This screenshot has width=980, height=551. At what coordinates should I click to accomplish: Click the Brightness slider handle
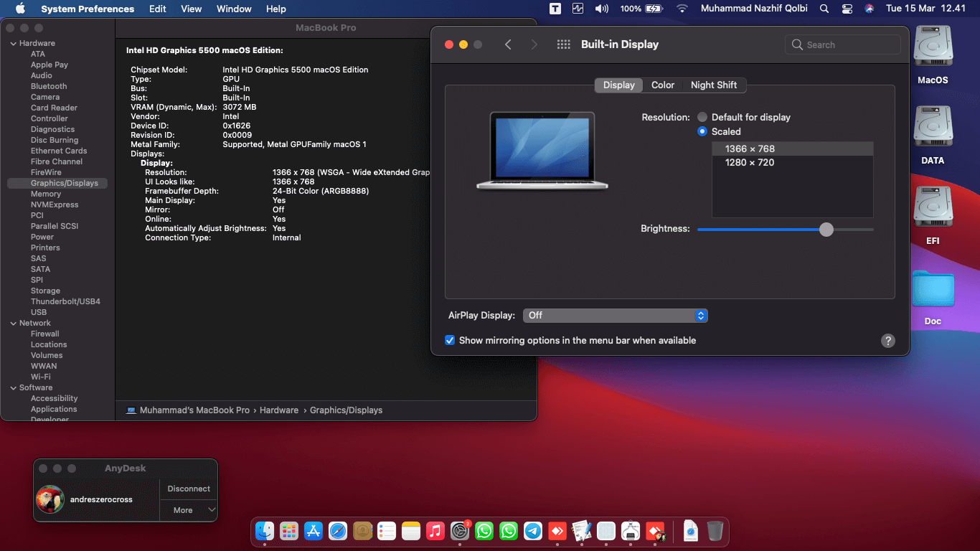pos(826,230)
